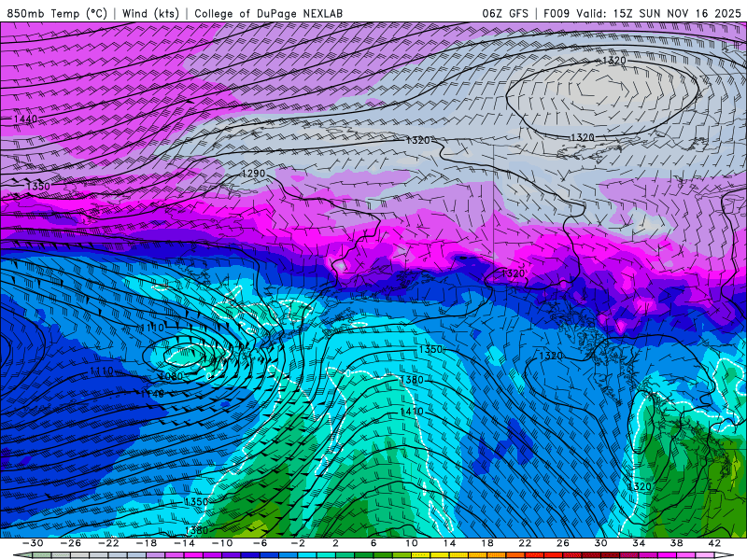747x560 pixels.
Task: Click the -2 label on the temperature scale
Action: click(x=298, y=543)
